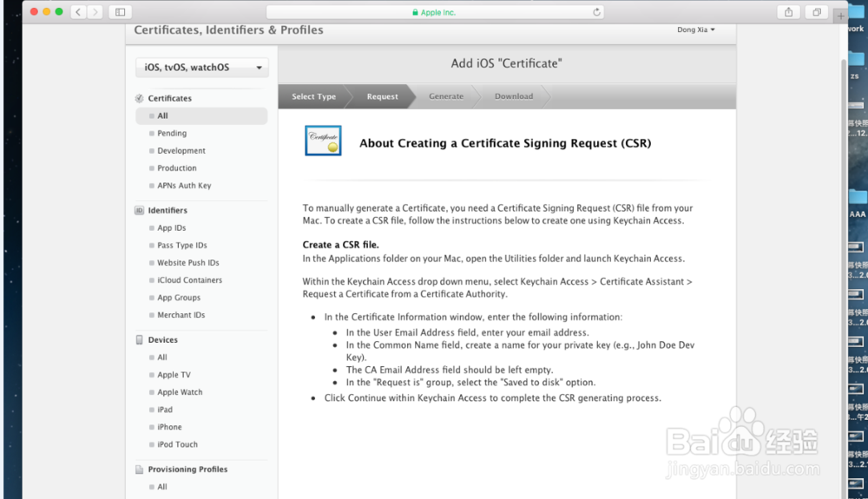
Task: Open the iOS, tvOS, watchOS platform dropdown
Action: pos(202,68)
